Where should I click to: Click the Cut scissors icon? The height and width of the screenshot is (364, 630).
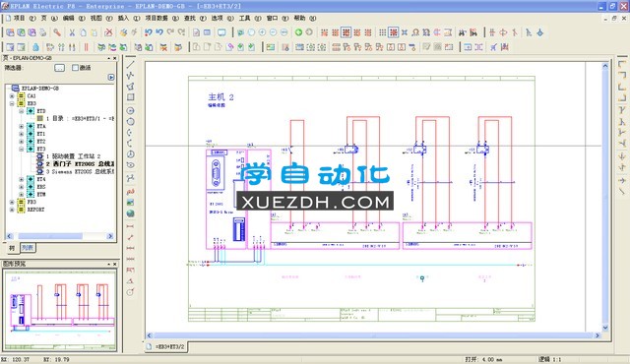pyautogui.click(x=72, y=32)
